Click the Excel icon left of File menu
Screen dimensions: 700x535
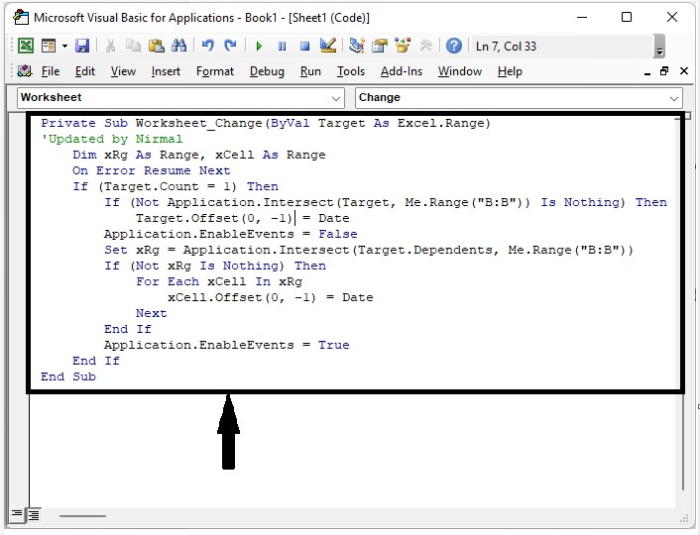pyautogui.click(x=25, y=71)
